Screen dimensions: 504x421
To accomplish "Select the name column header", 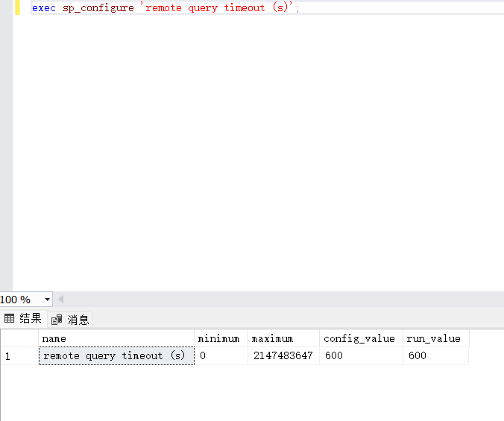I will click(x=116, y=338).
